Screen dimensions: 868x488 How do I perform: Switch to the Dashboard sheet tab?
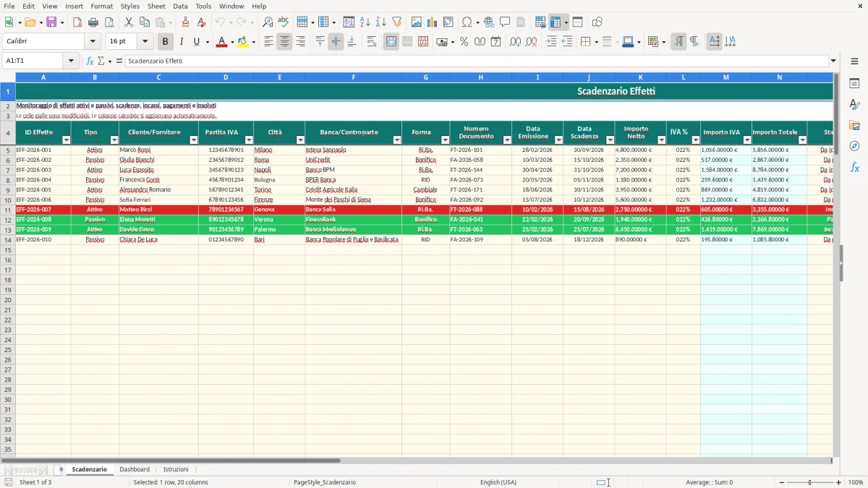tap(135, 469)
